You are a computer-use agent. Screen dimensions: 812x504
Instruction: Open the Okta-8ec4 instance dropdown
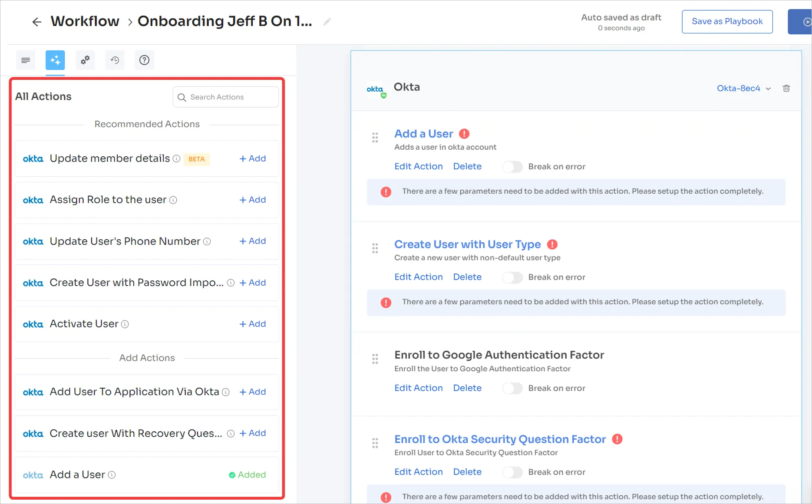(x=744, y=88)
